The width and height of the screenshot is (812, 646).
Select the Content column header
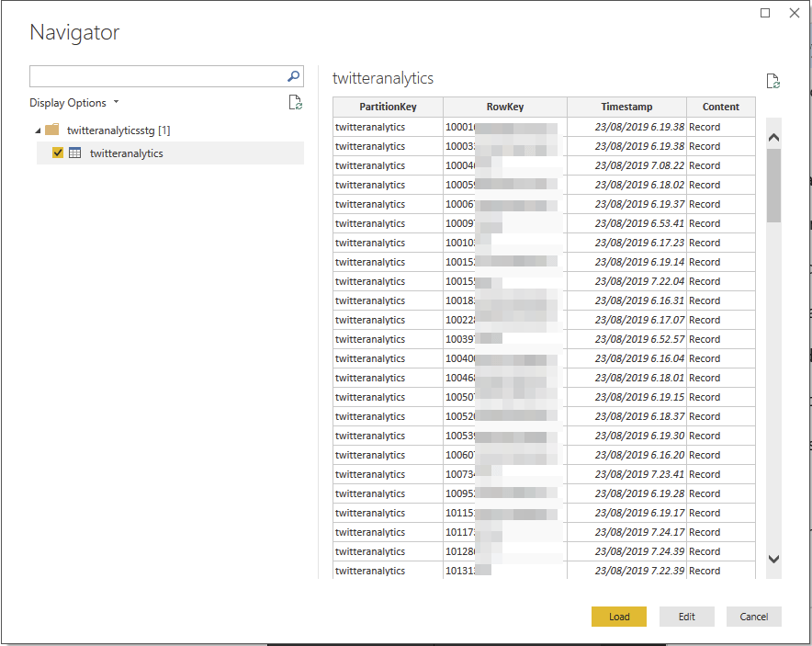721,107
